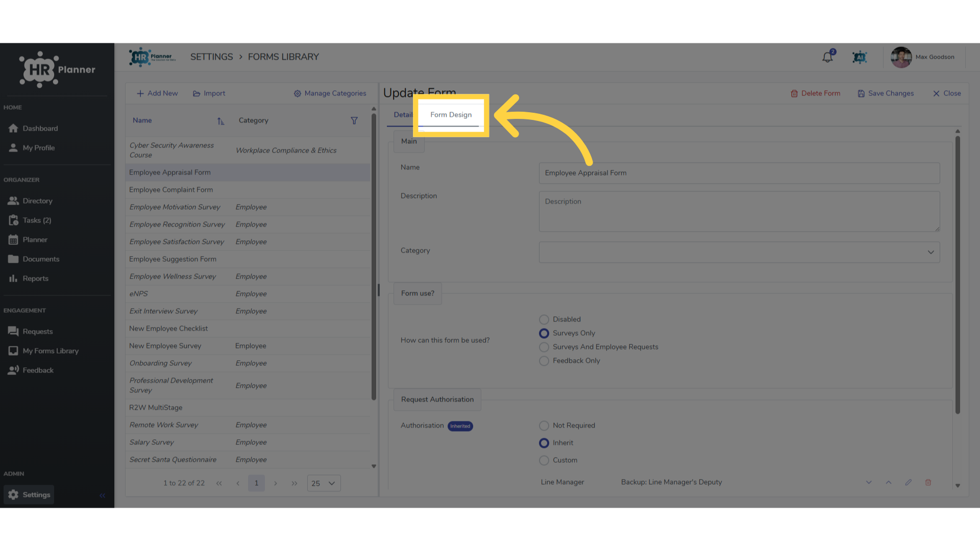Select the eNPS form row

click(248, 294)
